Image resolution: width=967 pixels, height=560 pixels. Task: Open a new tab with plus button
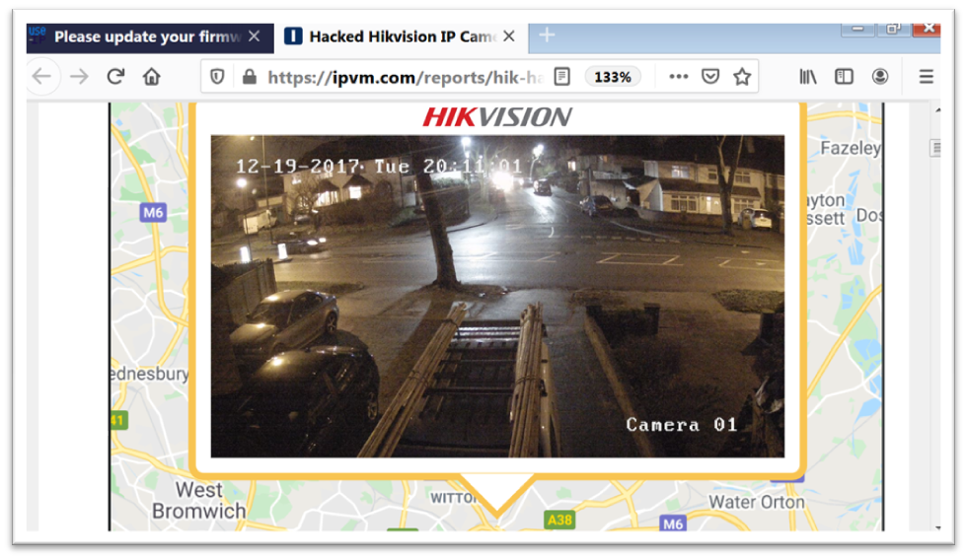547,36
